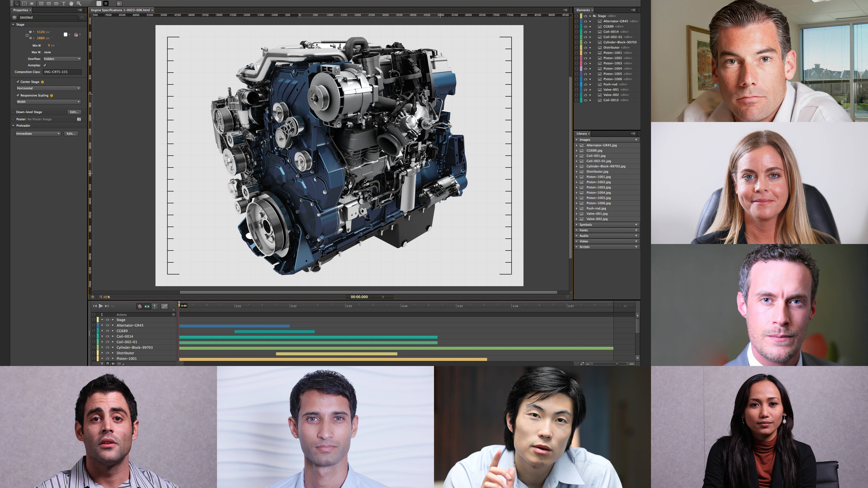Toggle the Pin in timeline

tap(154, 306)
